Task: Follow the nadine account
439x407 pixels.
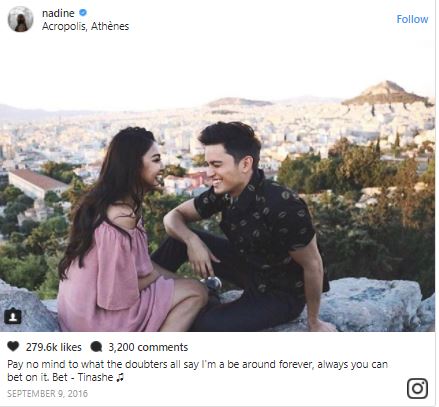Action: pyautogui.click(x=412, y=19)
